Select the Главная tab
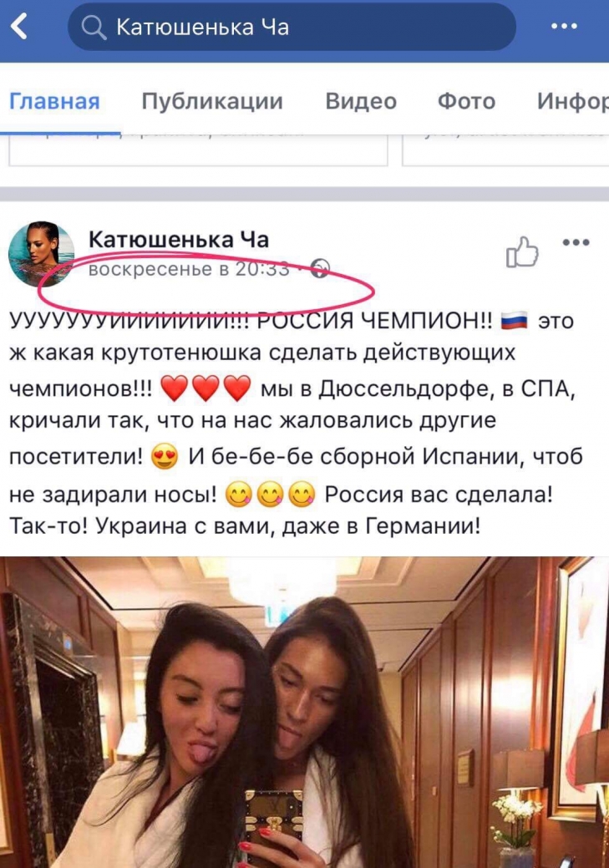Image resolution: width=609 pixels, height=868 pixels. [x=55, y=101]
